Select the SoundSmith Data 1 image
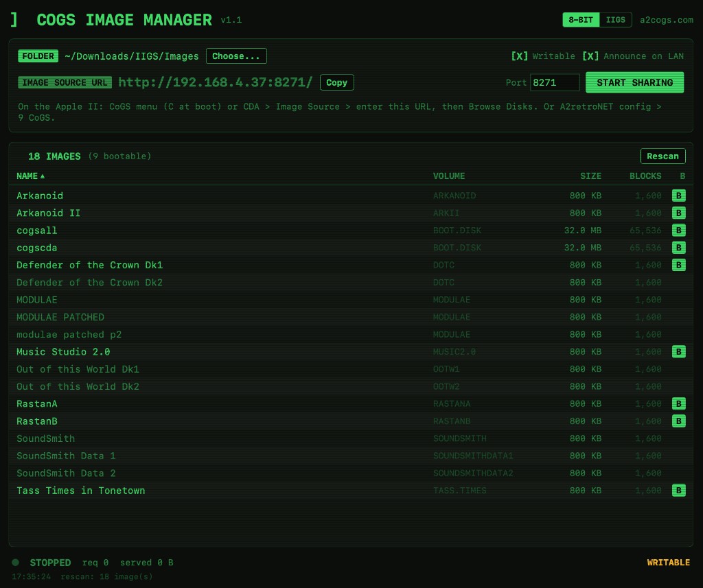This screenshot has height=588, width=703. [x=66, y=456]
